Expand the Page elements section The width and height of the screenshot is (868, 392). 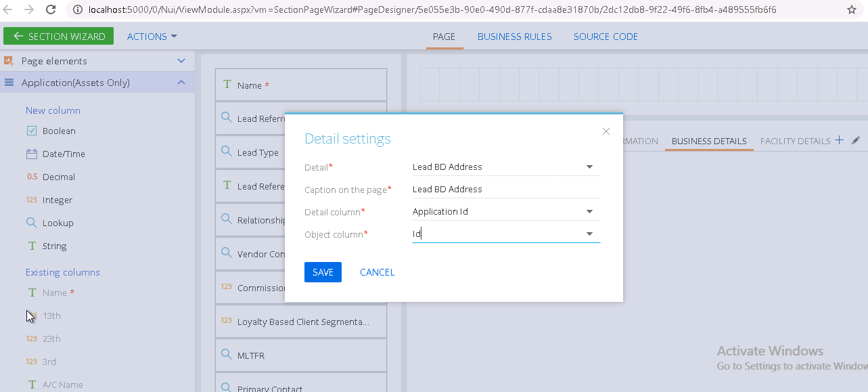coord(181,61)
